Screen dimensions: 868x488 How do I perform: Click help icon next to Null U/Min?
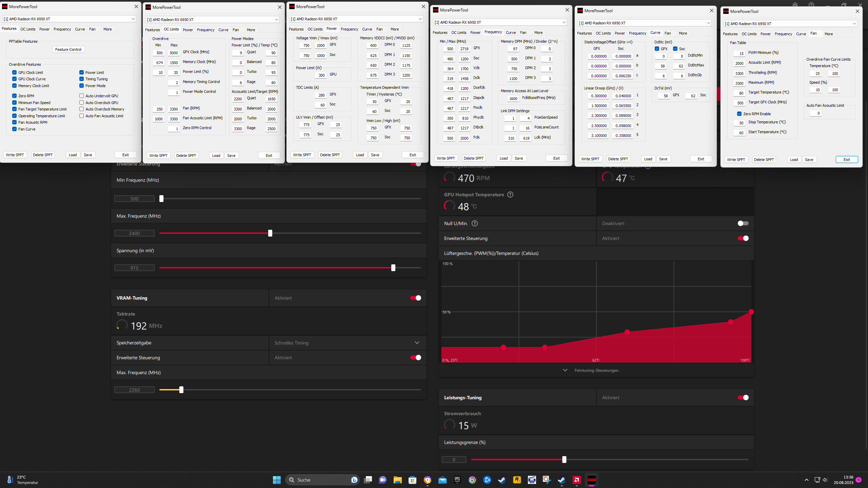click(475, 223)
